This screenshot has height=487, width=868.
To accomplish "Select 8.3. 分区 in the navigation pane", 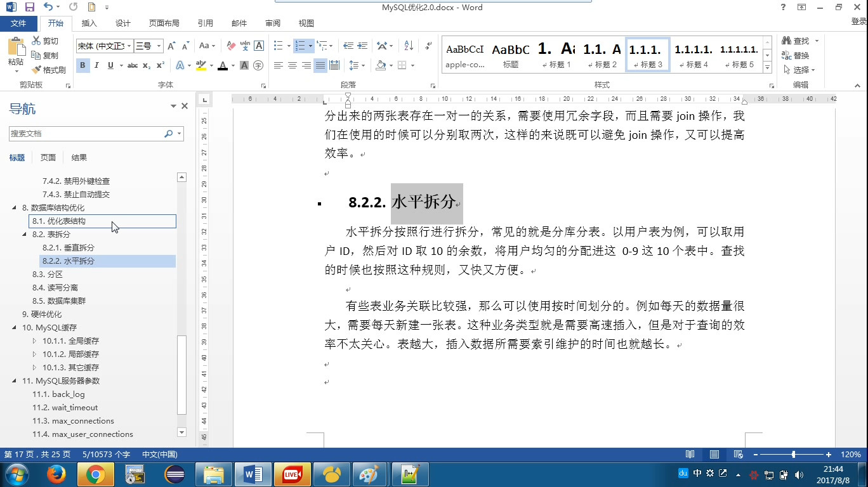I will click(x=48, y=275).
